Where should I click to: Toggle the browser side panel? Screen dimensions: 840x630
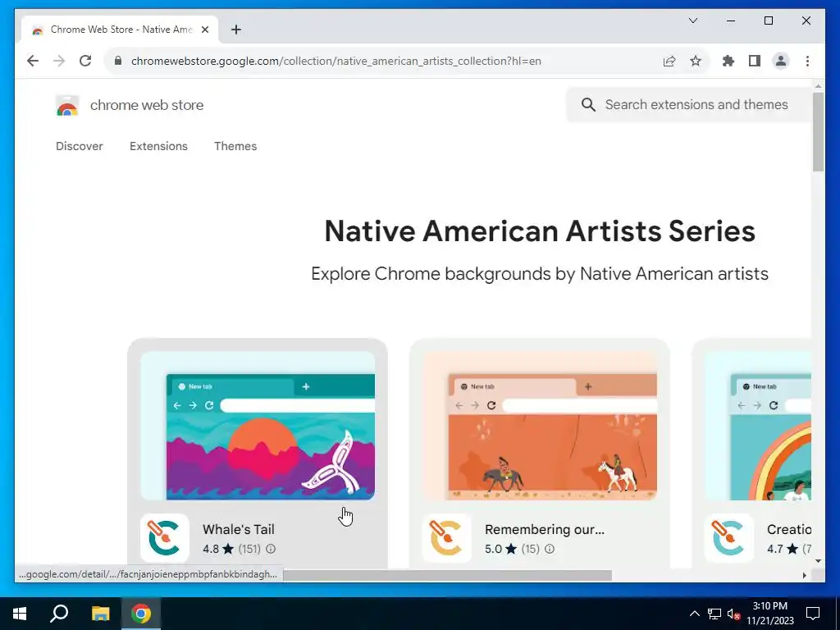755,61
